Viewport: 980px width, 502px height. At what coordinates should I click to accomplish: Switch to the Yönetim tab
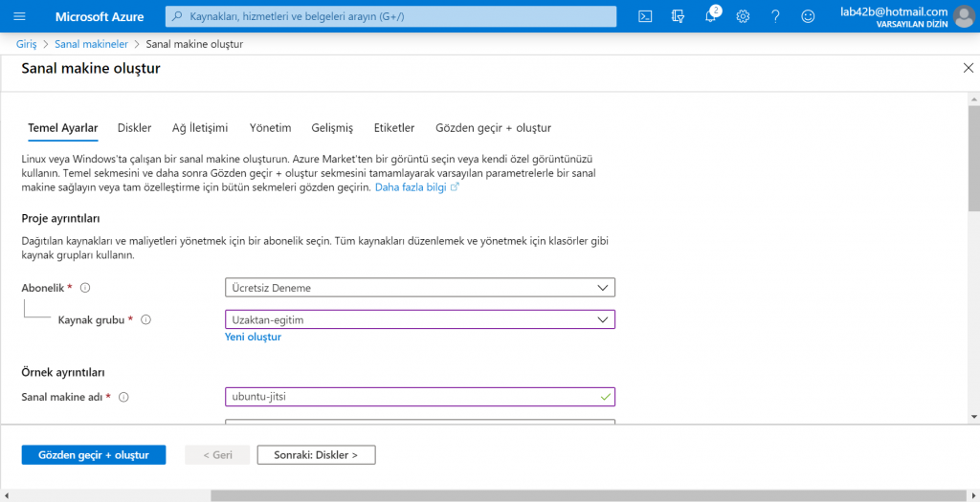(271, 128)
